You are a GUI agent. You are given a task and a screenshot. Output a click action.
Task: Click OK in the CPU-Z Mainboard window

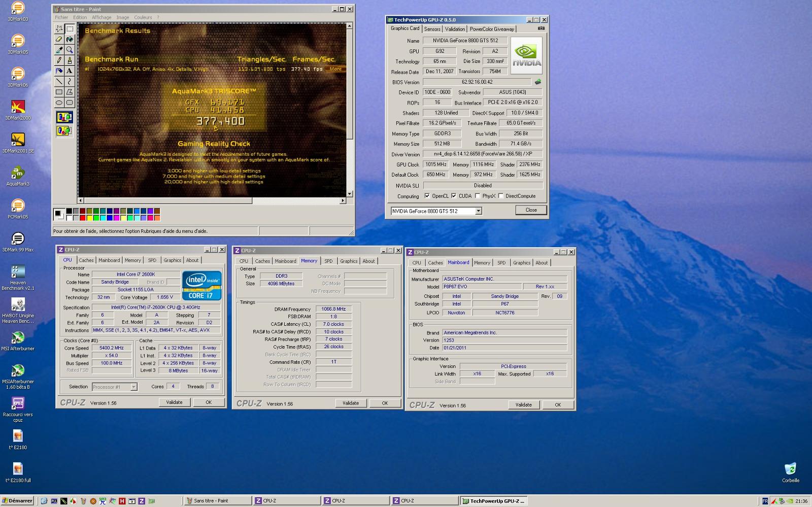point(558,404)
